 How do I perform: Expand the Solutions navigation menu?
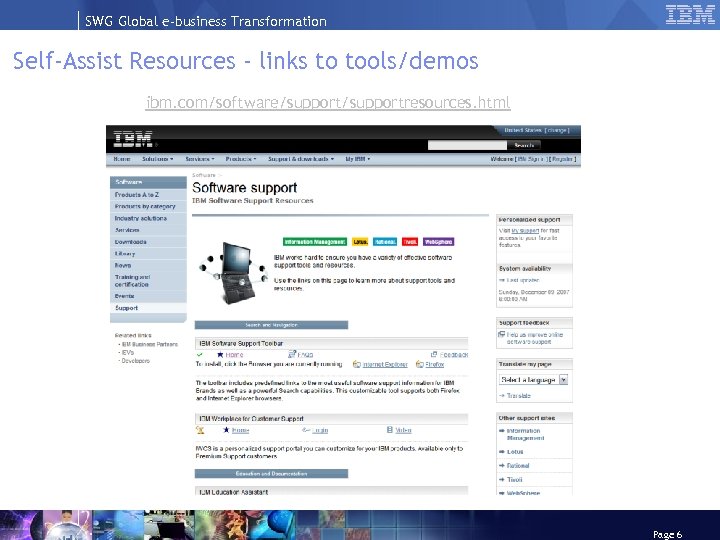point(158,159)
